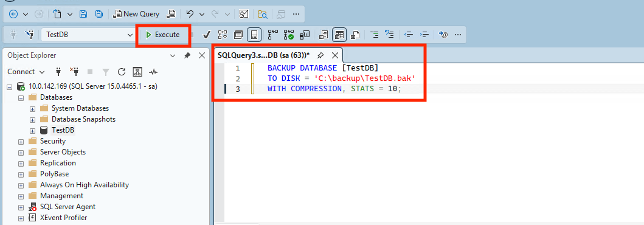The image size is (644, 225).
Task: Toggle Include Actual Execution Plan
Action: [x=273, y=35]
